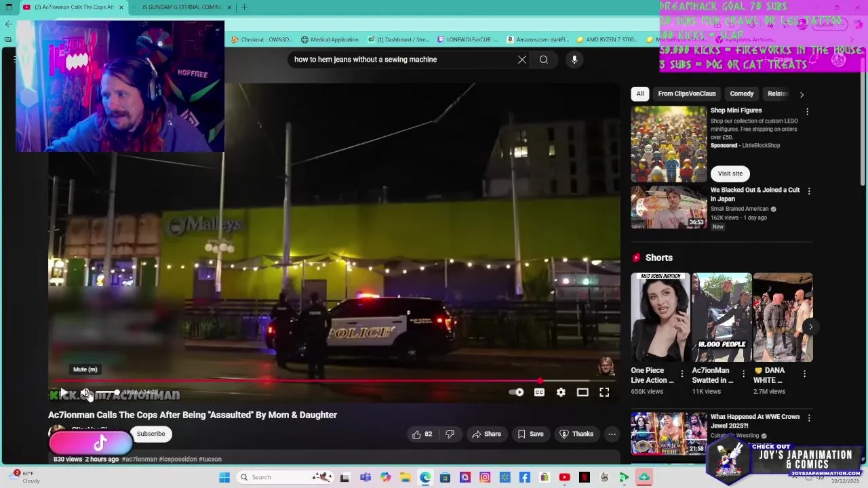Open Microsoft Teams from the taskbar
This screenshot has width=868, height=488.
pyautogui.click(x=366, y=477)
